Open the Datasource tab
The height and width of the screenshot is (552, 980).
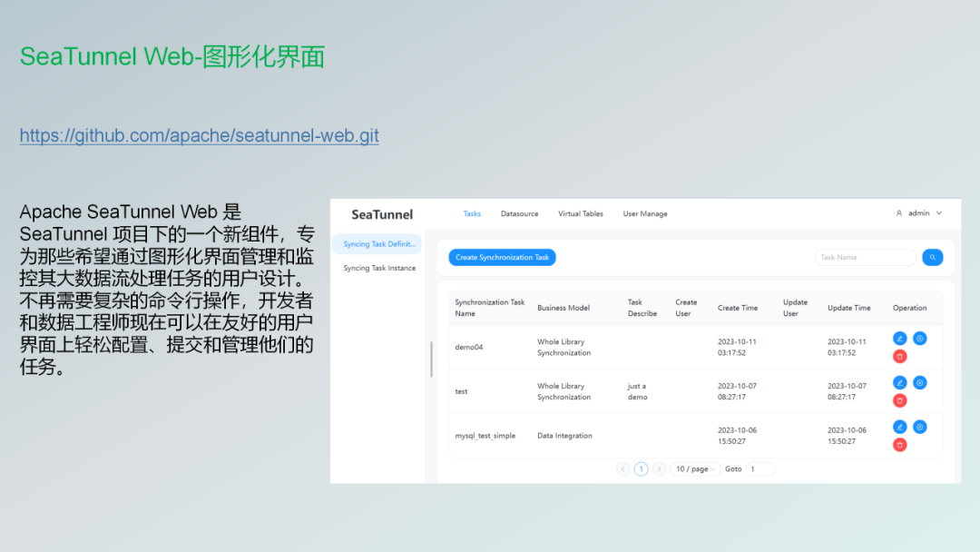tap(519, 213)
